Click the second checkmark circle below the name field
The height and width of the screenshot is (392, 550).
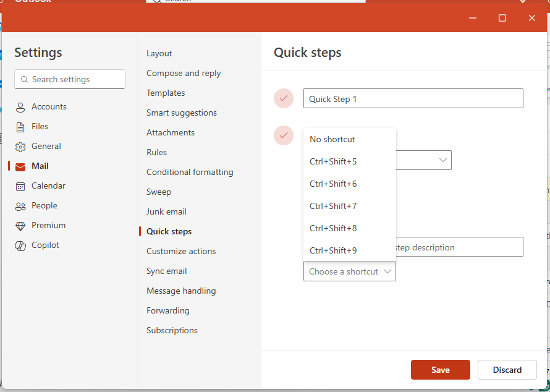[284, 135]
